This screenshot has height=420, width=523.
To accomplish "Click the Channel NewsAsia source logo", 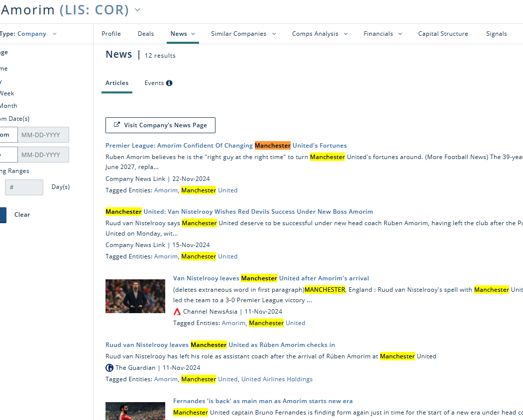I will coord(177,312).
